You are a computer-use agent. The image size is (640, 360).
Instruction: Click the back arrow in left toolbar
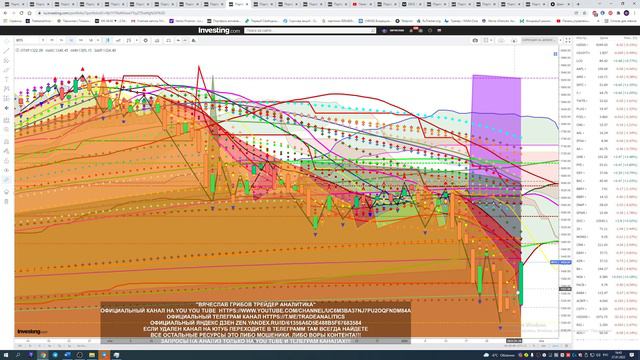pyautogui.click(x=6, y=108)
